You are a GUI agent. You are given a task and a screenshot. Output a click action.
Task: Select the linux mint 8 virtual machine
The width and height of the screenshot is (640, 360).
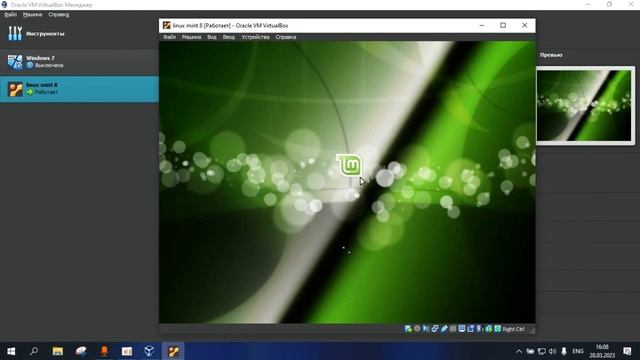[79, 89]
